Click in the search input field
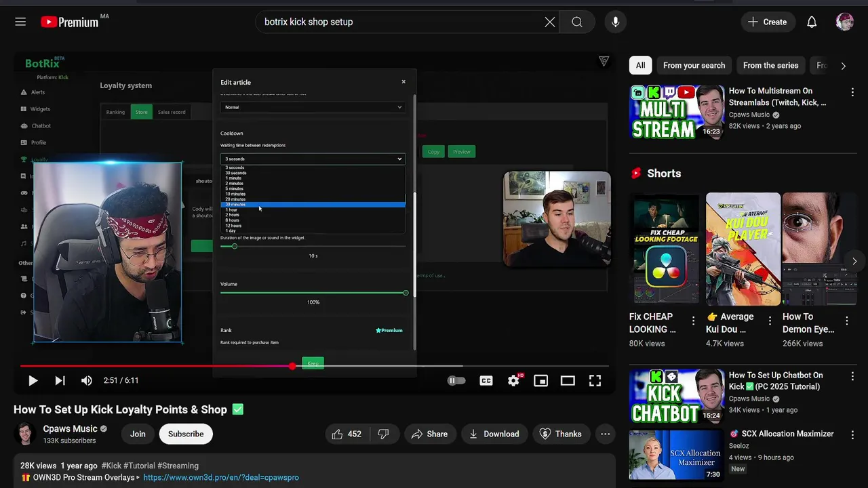The image size is (868, 488). pyautogui.click(x=400, y=22)
